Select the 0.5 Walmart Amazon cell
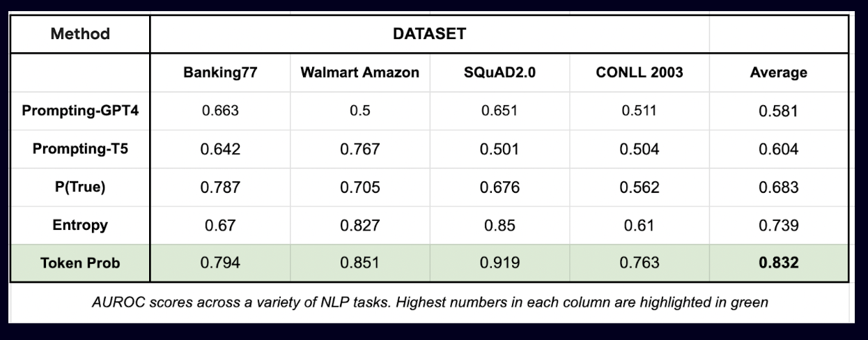868x340 pixels. coord(359,111)
